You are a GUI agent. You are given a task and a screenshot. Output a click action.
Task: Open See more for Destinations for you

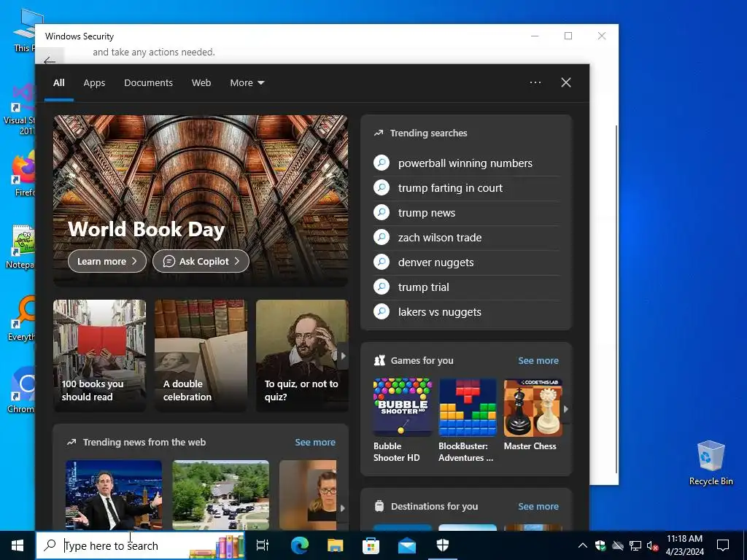pos(538,506)
